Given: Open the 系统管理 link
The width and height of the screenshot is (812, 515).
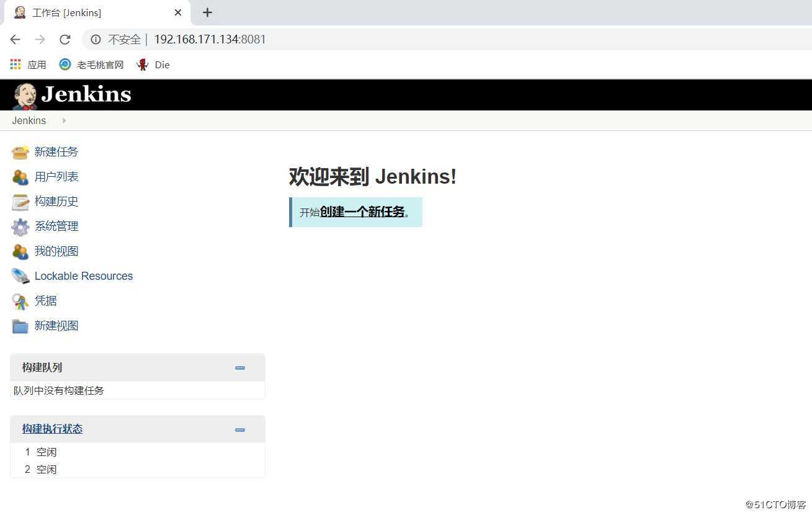Looking at the screenshot, I should tap(56, 226).
